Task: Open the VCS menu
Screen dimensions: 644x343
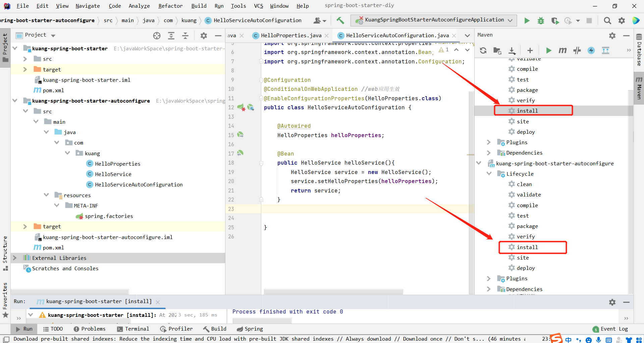Action: [259, 6]
